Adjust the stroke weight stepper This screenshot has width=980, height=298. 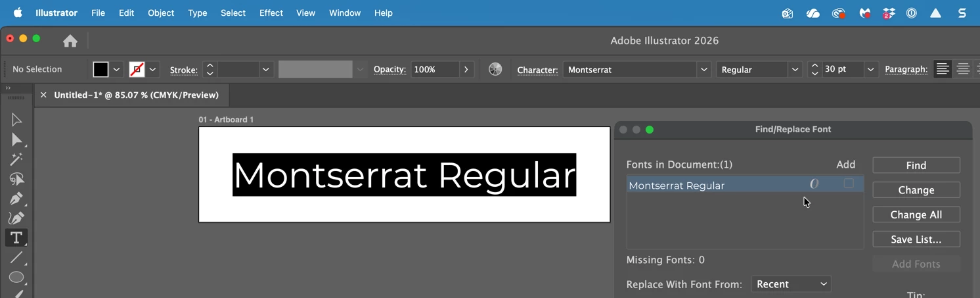(x=210, y=69)
